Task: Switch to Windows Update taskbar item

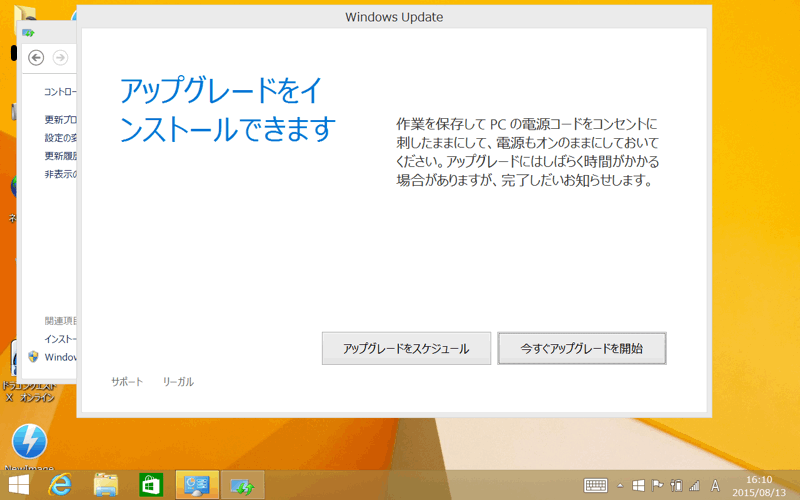Action: coord(242,485)
